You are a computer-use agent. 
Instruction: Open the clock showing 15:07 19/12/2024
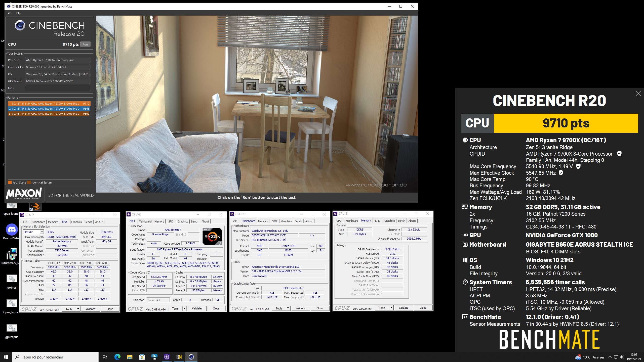tap(634, 357)
